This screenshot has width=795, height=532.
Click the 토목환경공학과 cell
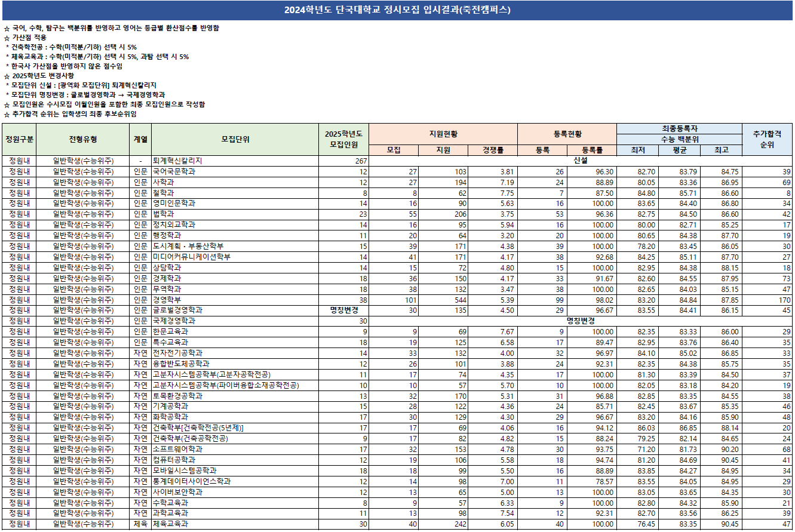point(235,396)
